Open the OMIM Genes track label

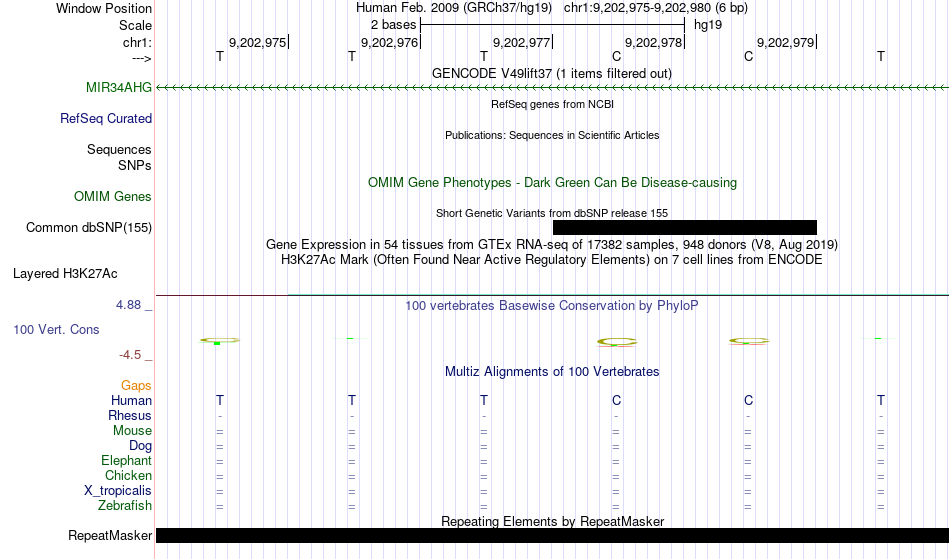113,196
